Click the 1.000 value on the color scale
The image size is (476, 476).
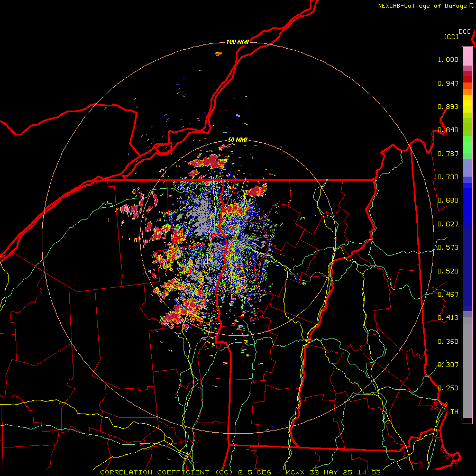(448, 59)
